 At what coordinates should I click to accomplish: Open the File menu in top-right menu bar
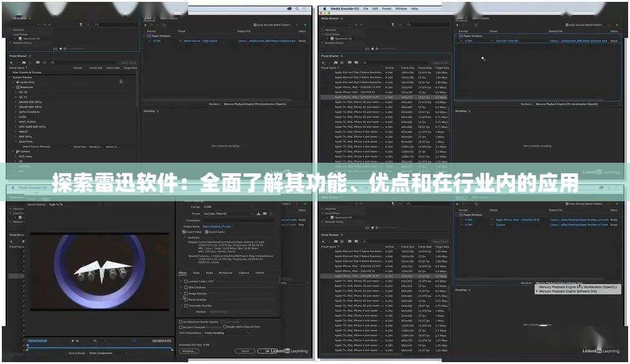(x=365, y=9)
